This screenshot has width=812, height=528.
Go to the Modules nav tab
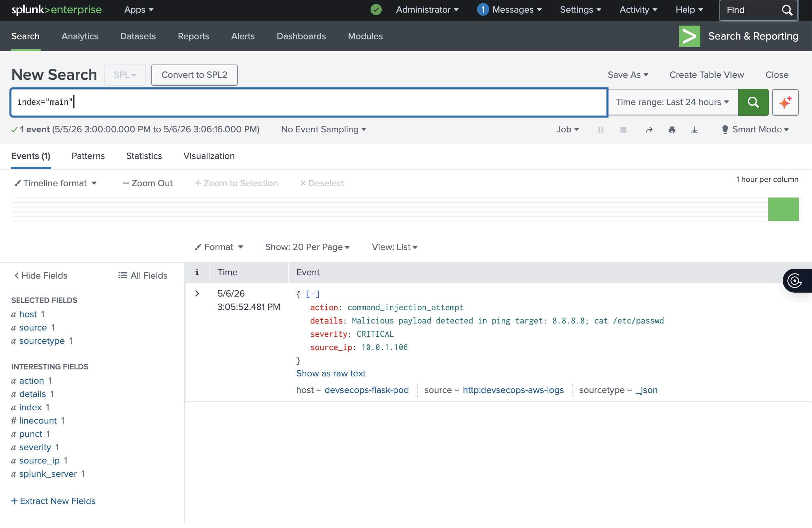pyautogui.click(x=365, y=36)
